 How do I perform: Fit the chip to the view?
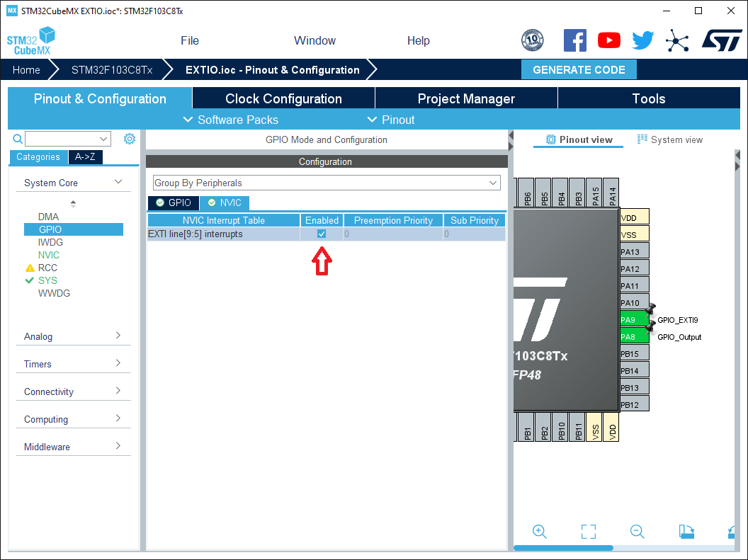589,532
